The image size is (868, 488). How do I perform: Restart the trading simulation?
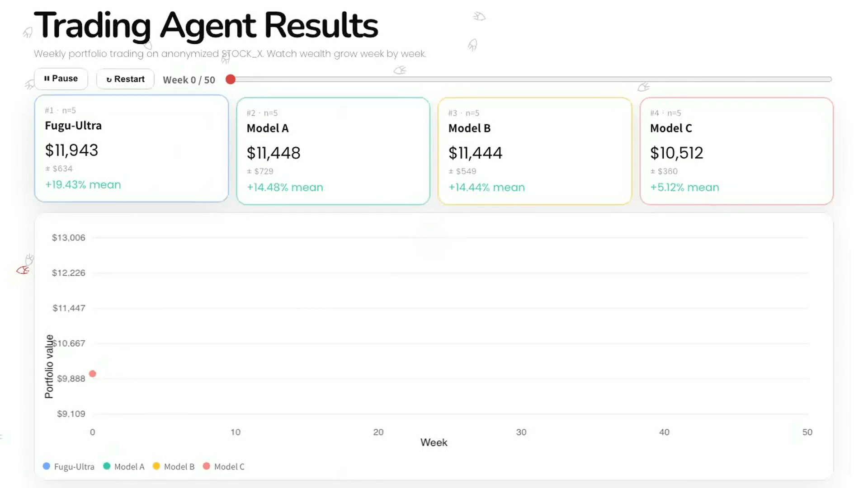[125, 79]
